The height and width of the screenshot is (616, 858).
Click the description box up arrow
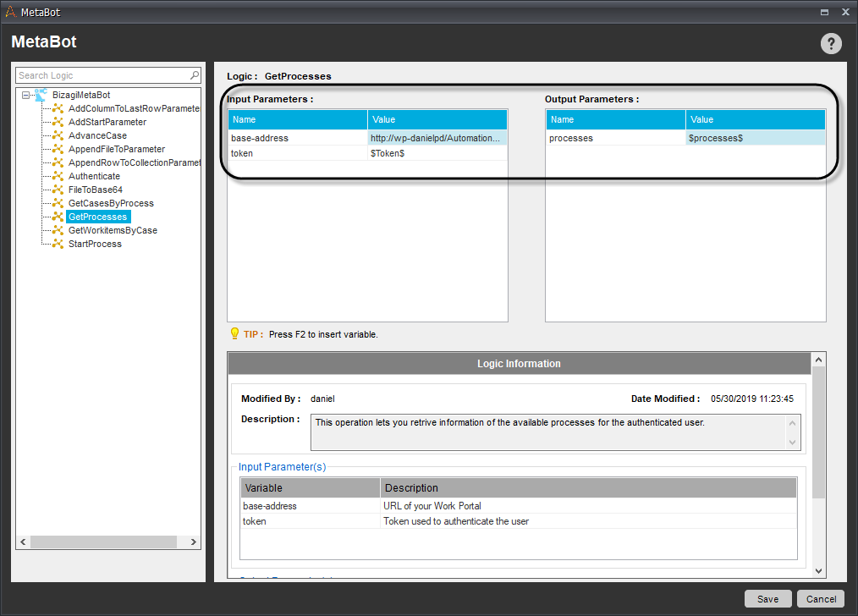tap(792, 423)
